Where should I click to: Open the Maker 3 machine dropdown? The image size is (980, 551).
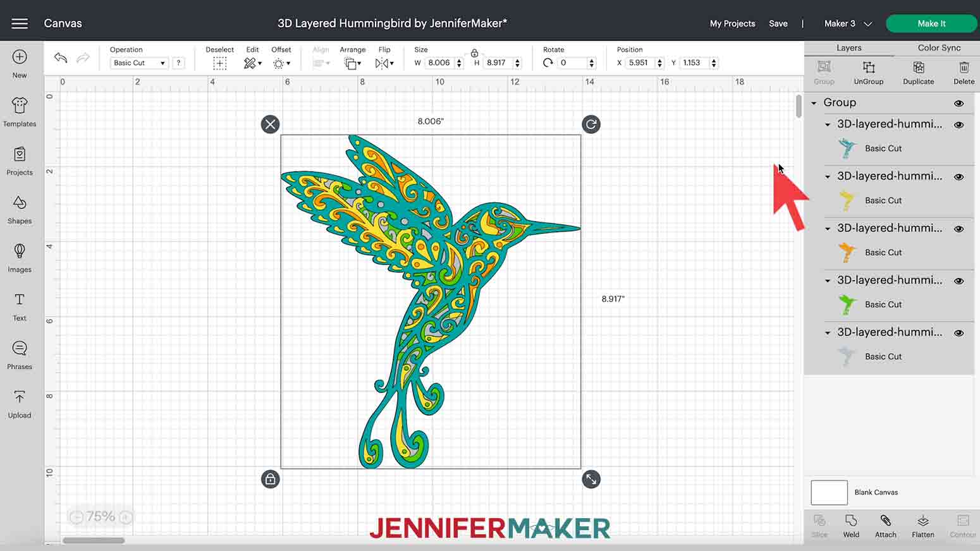(848, 23)
